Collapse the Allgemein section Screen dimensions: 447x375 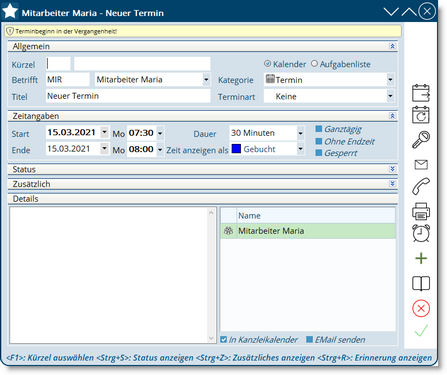point(392,46)
